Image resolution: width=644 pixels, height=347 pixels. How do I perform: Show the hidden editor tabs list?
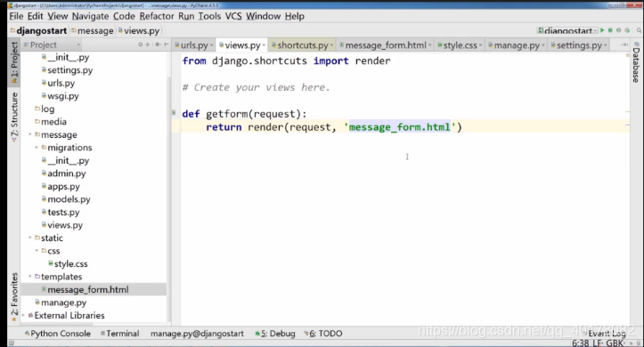[x=624, y=44]
